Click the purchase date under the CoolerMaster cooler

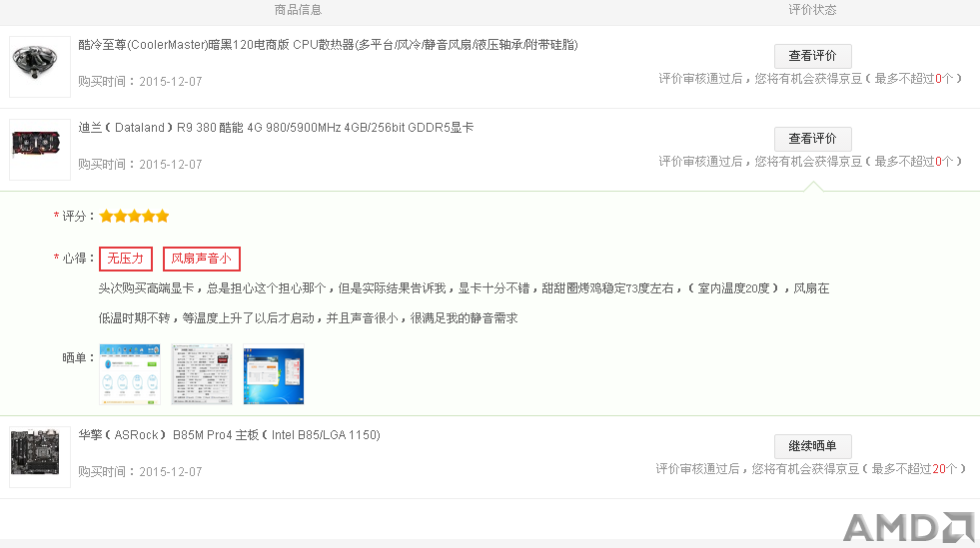(x=140, y=82)
